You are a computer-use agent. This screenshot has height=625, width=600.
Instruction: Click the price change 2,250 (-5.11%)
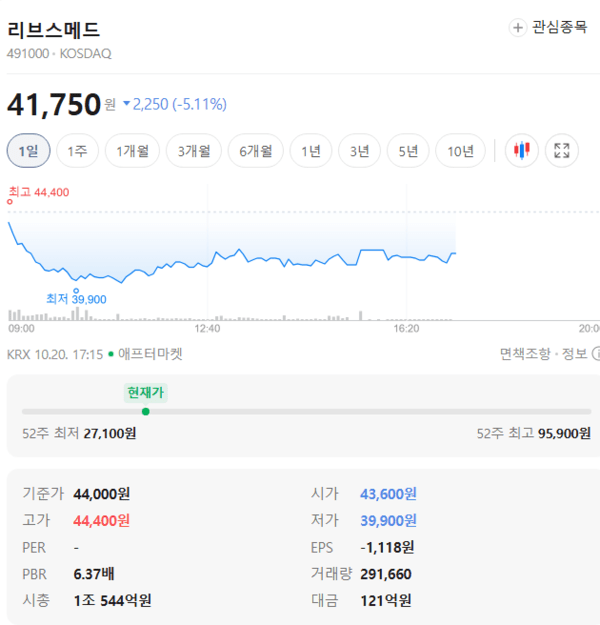click(175, 104)
